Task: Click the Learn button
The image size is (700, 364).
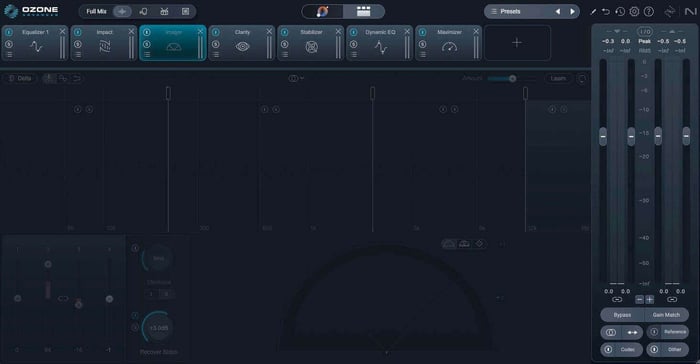Action: tap(558, 78)
